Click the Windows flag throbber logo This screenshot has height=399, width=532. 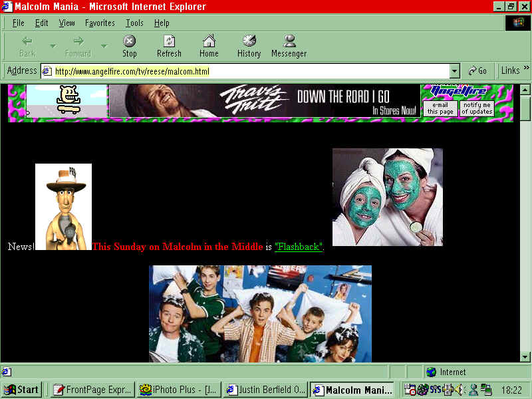[518, 23]
